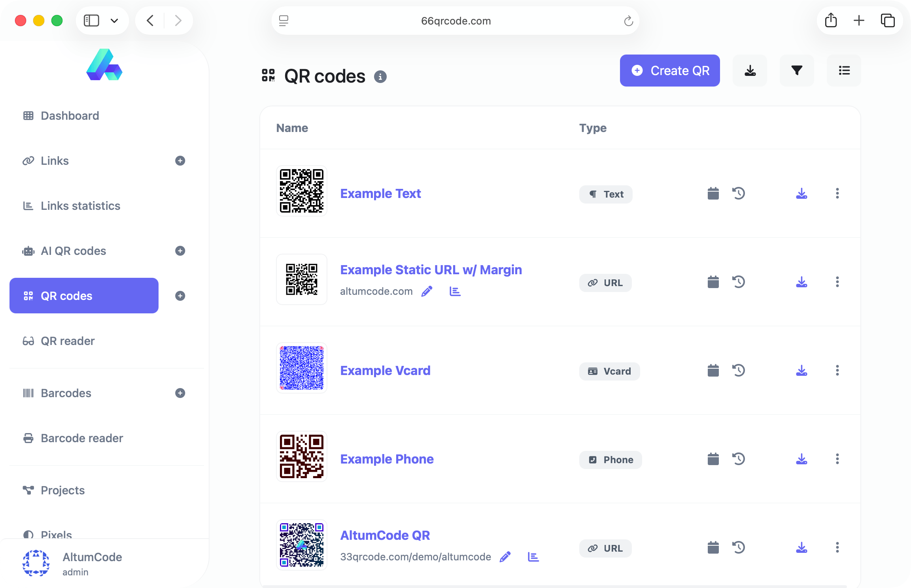Image resolution: width=911 pixels, height=588 pixels.
Task: Open QR reader in the sidebar
Action: click(x=68, y=341)
